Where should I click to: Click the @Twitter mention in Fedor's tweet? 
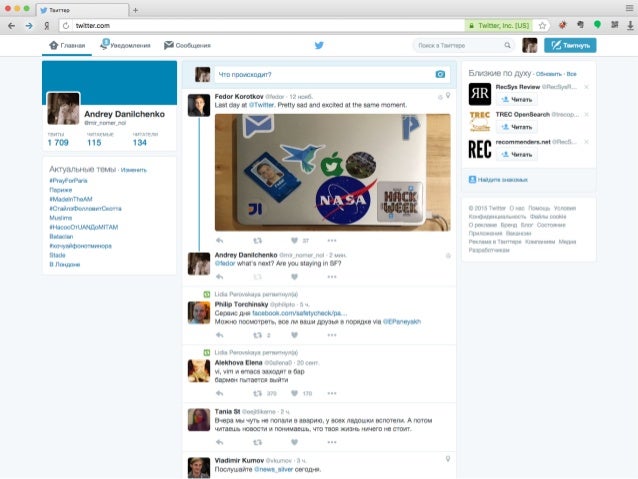point(261,105)
